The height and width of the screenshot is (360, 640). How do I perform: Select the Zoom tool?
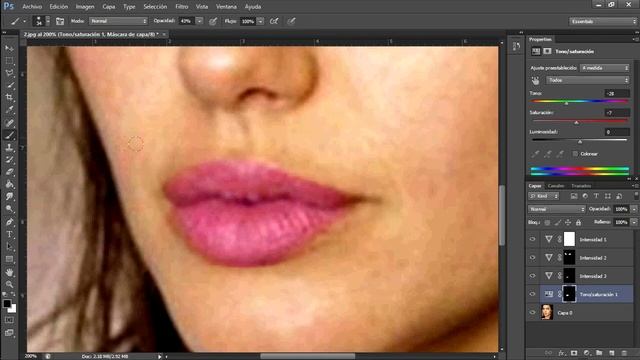click(x=9, y=284)
